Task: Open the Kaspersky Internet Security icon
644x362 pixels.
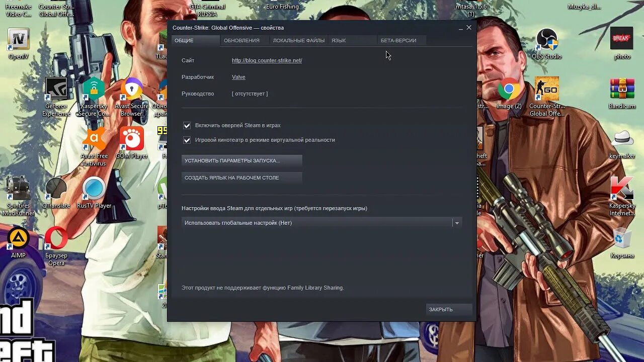Action: tap(622, 196)
